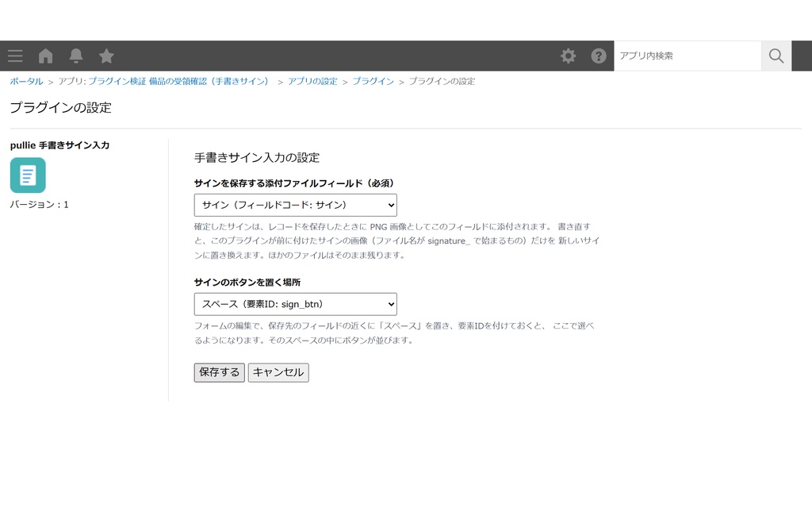812x508 pixels.
Task: Follow the ポータル breadcrumb link
Action: pos(26,82)
